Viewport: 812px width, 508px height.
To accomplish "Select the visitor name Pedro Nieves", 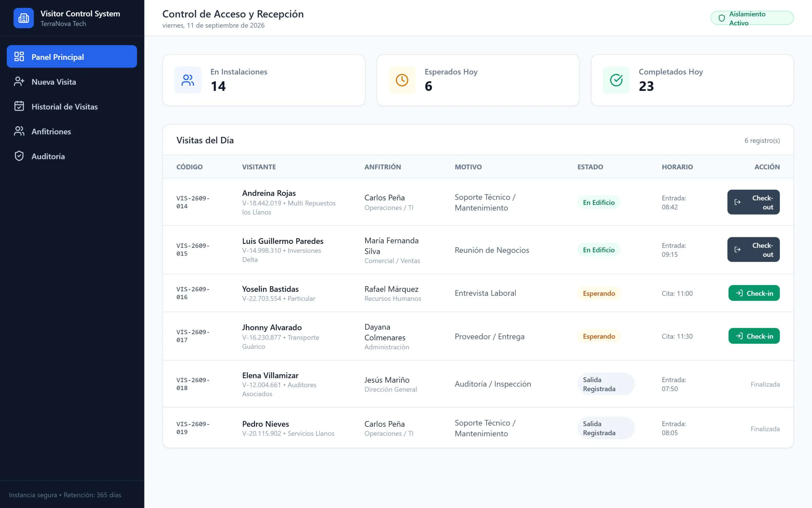I will coord(265,424).
